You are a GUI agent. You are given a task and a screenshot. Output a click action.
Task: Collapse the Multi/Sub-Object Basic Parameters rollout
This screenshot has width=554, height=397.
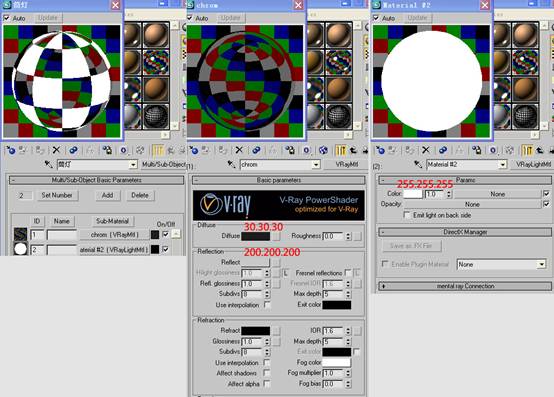(96, 180)
